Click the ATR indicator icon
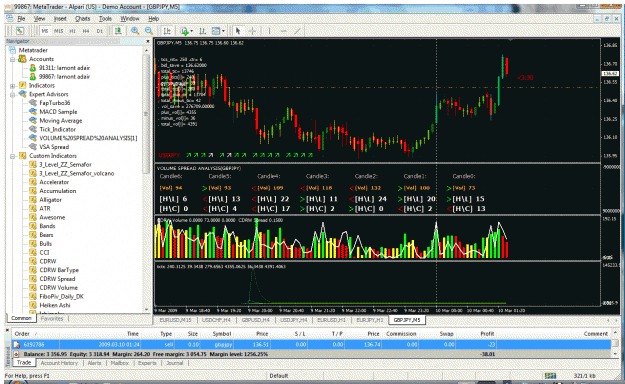 click(x=33, y=208)
